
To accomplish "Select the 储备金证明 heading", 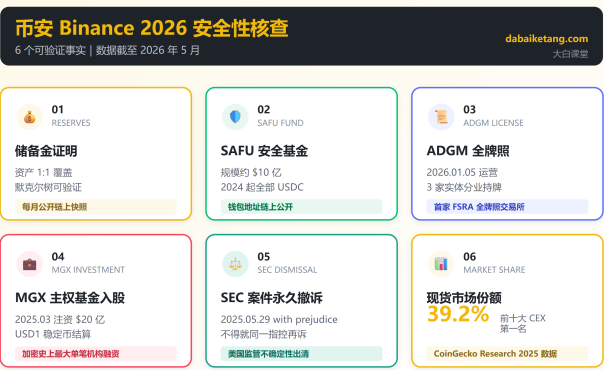I will pyautogui.click(x=46, y=151).
